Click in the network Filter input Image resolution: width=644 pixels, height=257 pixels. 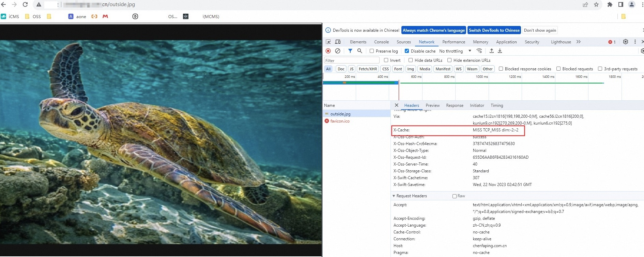pos(351,60)
